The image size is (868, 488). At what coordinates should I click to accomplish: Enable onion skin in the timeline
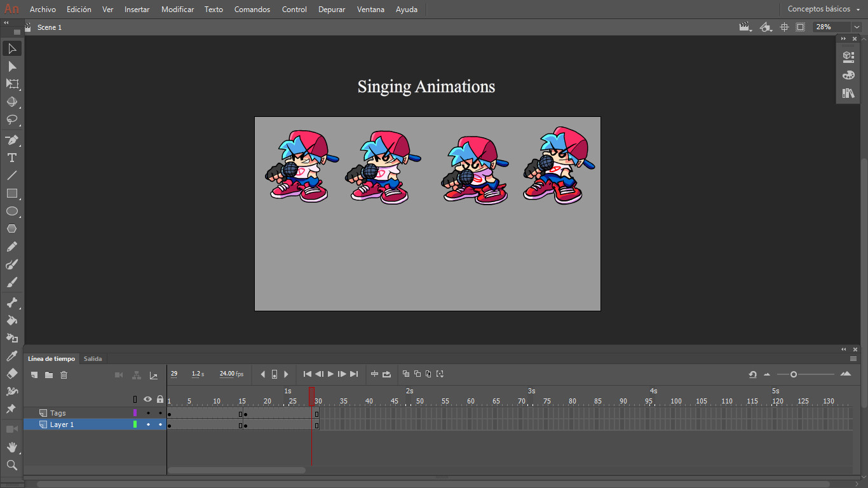pyautogui.click(x=405, y=374)
